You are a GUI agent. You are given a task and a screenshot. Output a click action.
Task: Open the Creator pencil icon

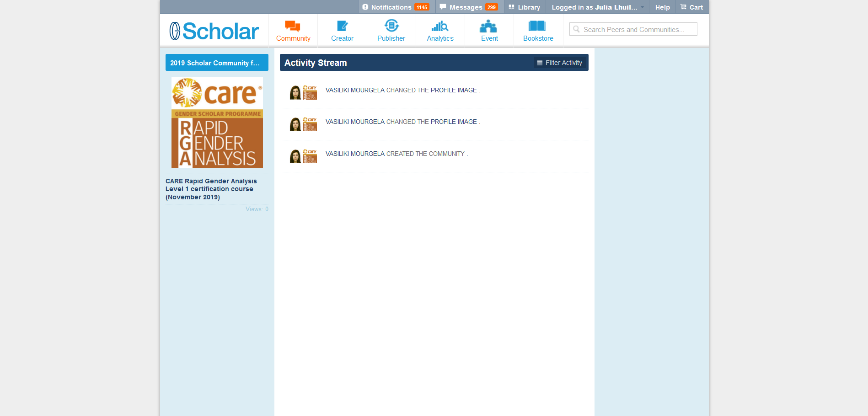(x=342, y=26)
